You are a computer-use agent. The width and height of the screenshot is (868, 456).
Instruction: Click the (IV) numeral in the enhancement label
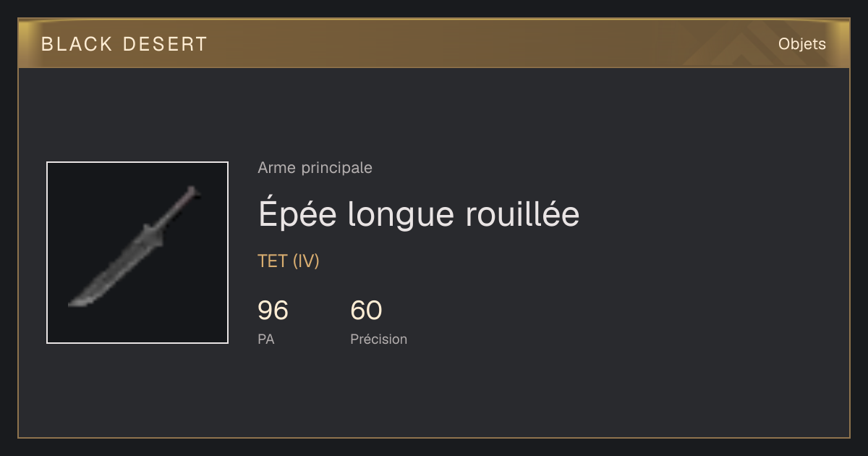click(306, 261)
